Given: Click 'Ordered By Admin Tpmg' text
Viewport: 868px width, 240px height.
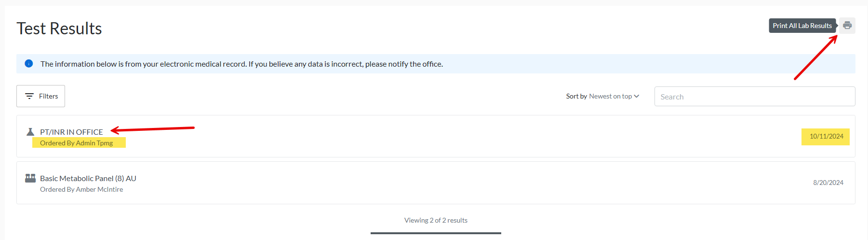Looking at the screenshot, I should 76,143.
